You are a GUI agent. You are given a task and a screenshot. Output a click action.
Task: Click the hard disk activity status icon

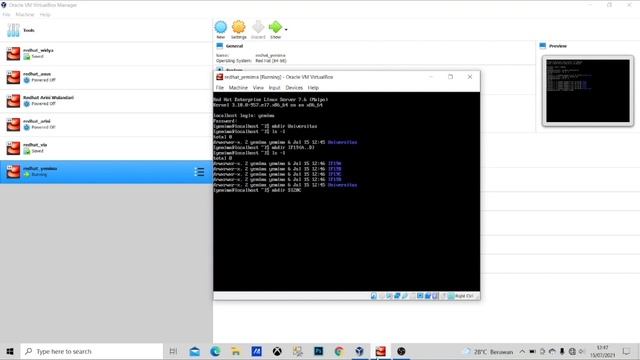coord(373,296)
